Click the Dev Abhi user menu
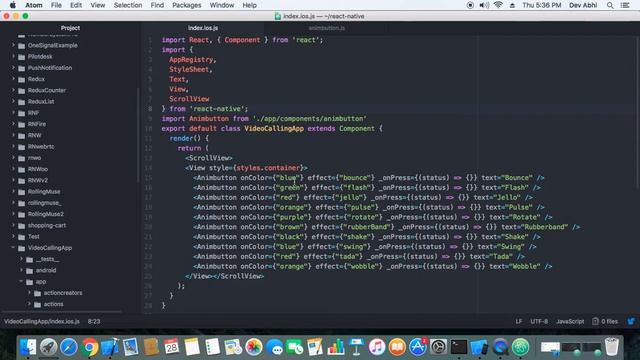Image resolution: width=640 pixels, height=360 pixels. click(x=583, y=5)
